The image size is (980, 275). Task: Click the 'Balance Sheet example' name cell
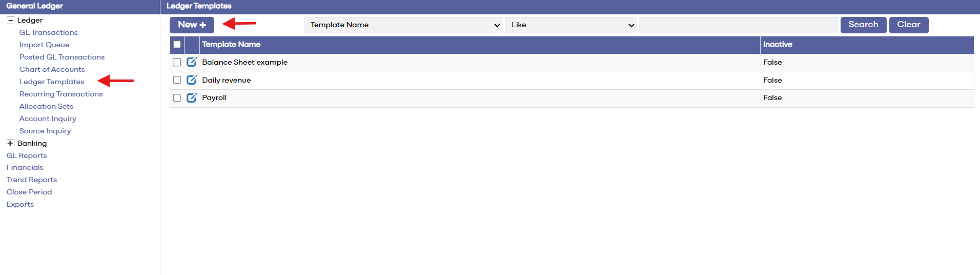coord(244,62)
